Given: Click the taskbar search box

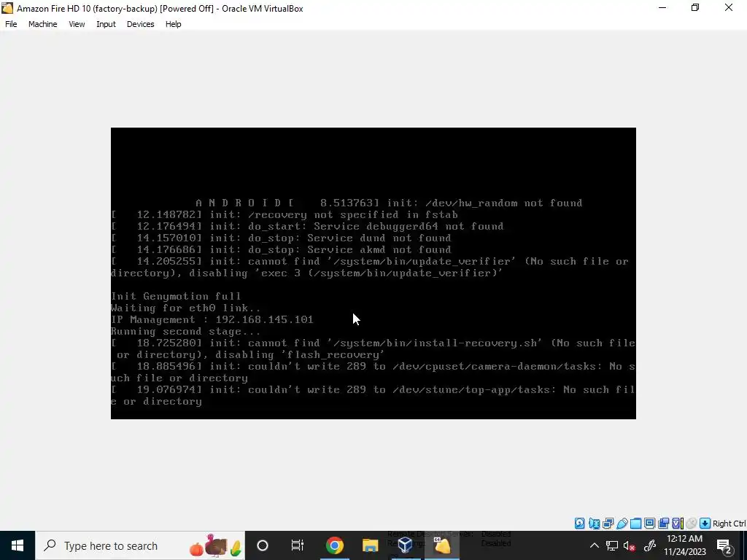Looking at the screenshot, I should click(140, 545).
